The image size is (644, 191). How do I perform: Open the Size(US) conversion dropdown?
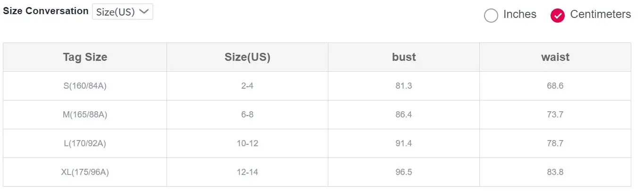[x=123, y=12]
